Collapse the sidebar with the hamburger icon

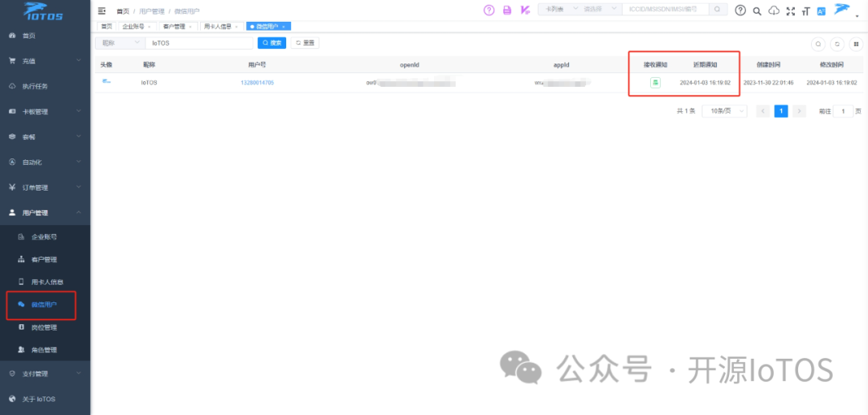(x=101, y=10)
